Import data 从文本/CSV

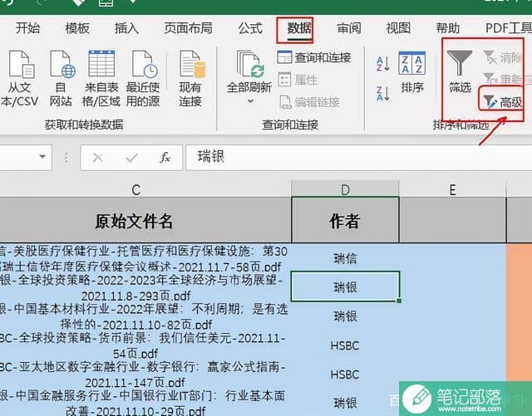20,79
